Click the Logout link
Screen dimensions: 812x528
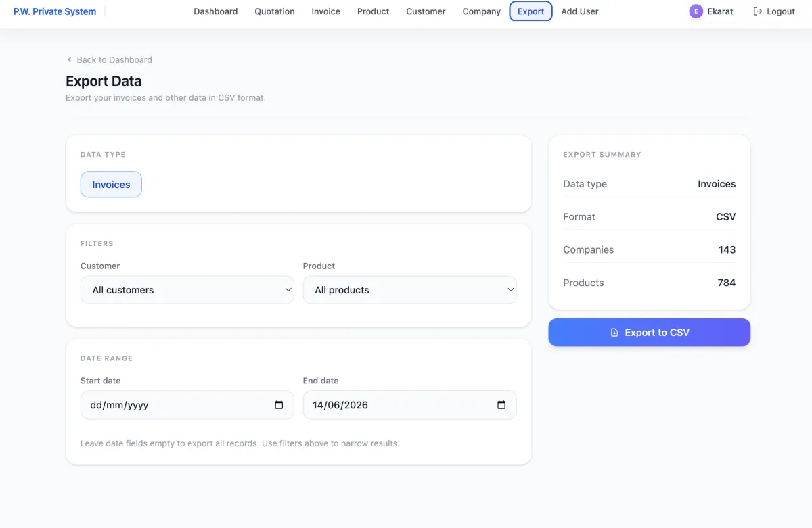tap(774, 11)
